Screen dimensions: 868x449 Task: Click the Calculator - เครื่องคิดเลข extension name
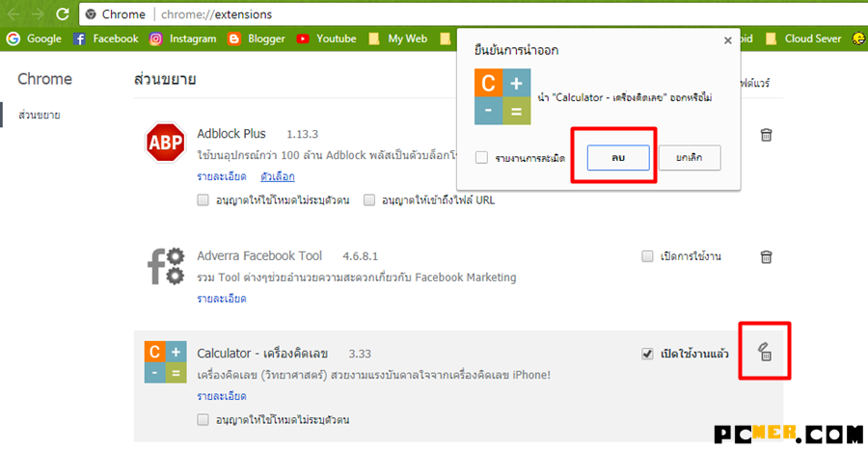point(262,354)
